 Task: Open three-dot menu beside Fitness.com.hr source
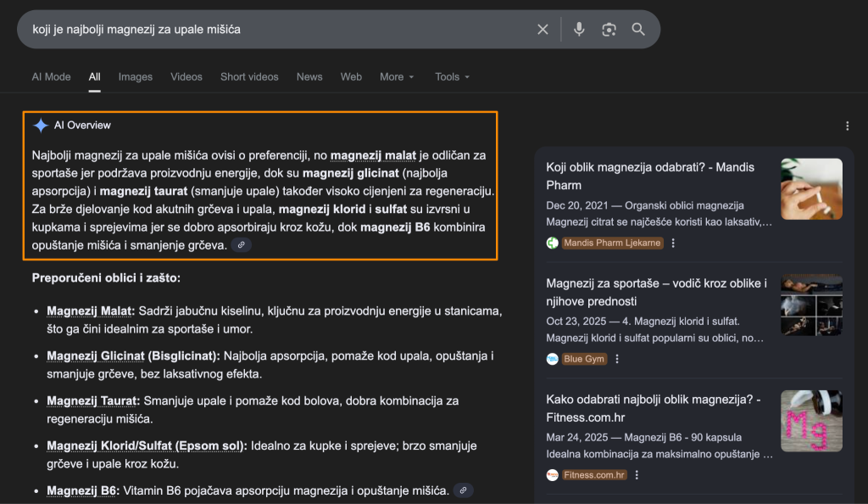(637, 475)
